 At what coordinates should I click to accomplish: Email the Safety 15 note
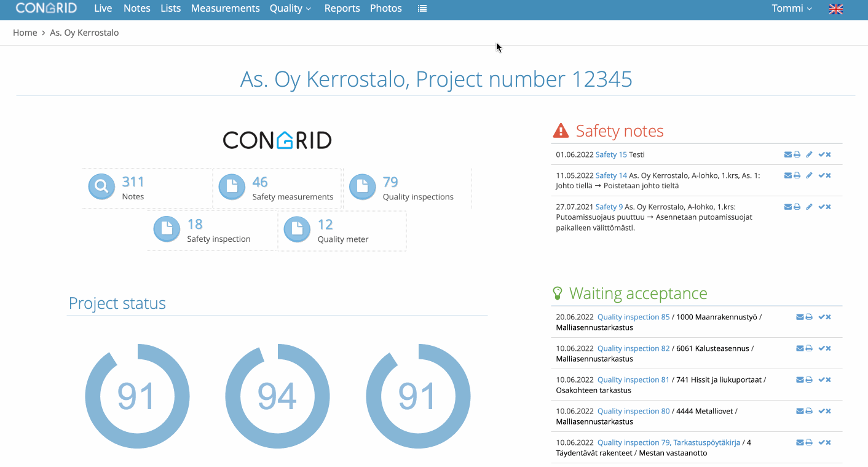[788, 155]
